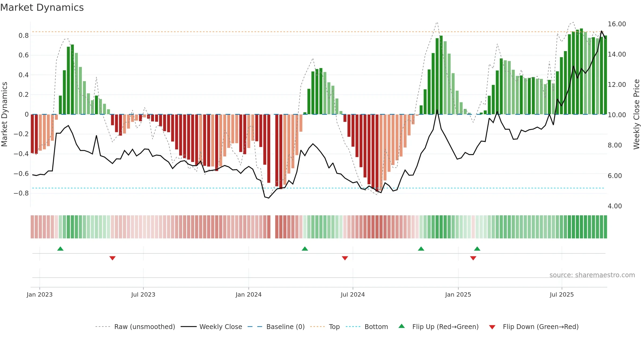Click the tallest green bar in February 2023
This screenshot has width=644, height=362.
72,79
